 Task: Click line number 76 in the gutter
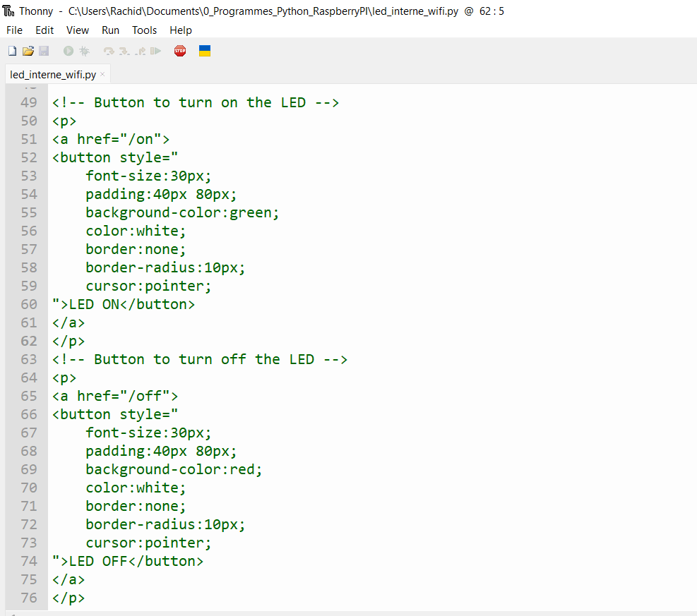[x=29, y=598]
